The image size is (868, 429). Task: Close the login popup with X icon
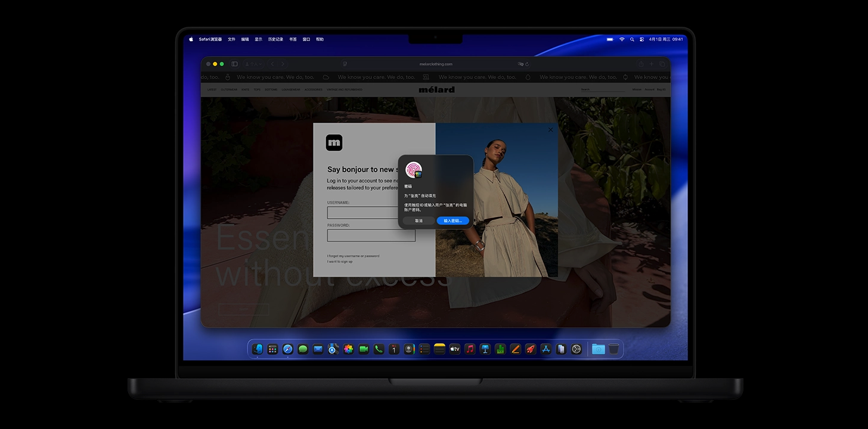(550, 130)
